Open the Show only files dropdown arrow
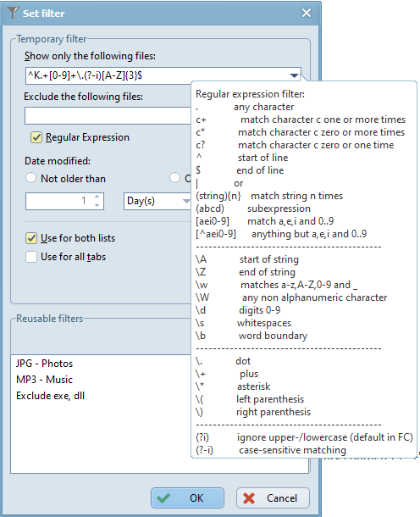 coord(294,75)
